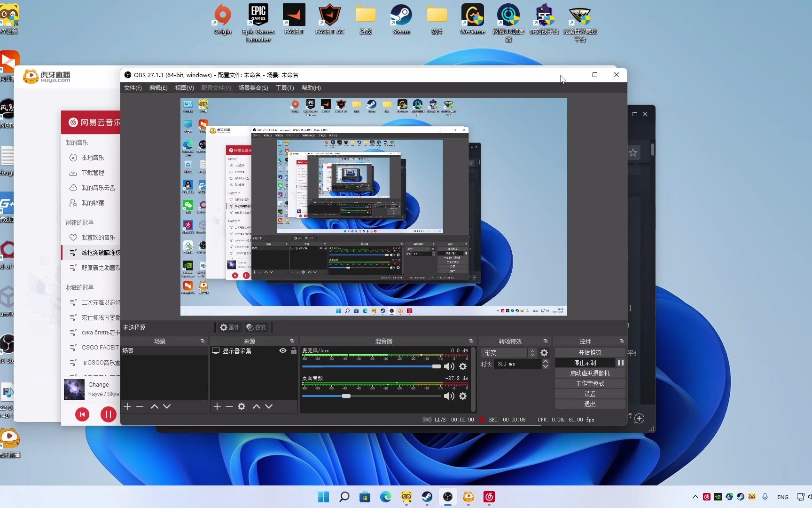Adjust the 桌面音频 volume slider
Viewport: 812px width, 508px height.
point(346,396)
